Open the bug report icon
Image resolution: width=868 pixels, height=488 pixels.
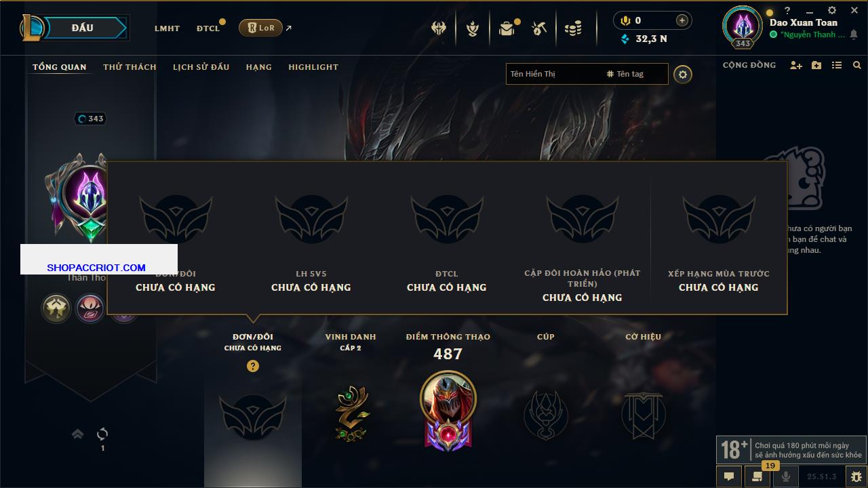tap(855, 476)
